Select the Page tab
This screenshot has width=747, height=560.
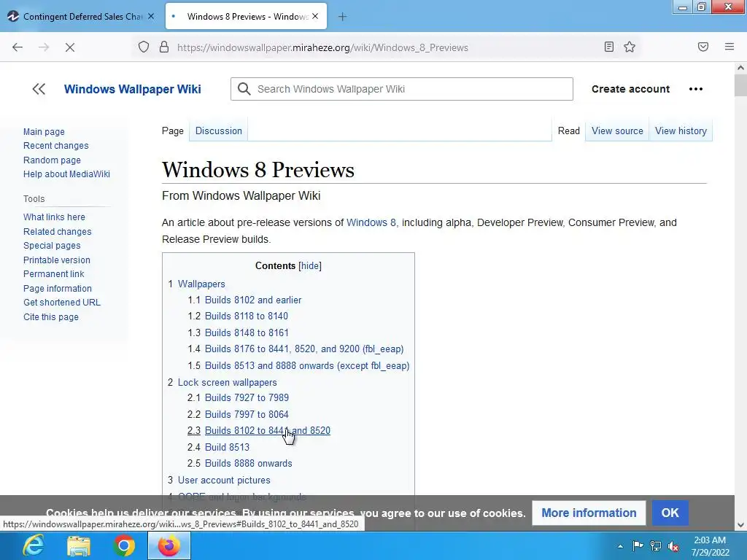click(172, 131)
